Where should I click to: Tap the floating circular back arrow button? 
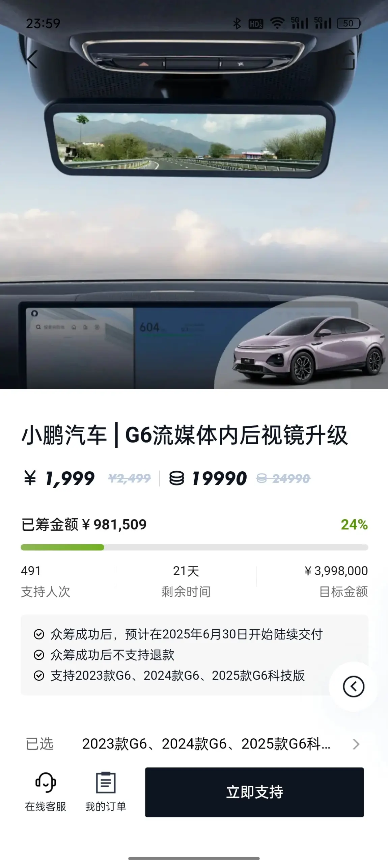(x=353, y=686)
